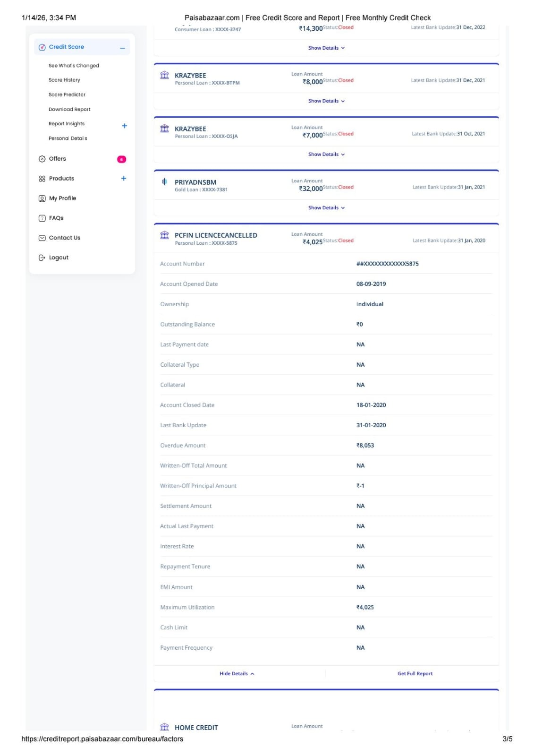Click the FAQs question mark icon
Image resolution: width=534 pixels, height=756 pixels.
[x=42, y=218]
